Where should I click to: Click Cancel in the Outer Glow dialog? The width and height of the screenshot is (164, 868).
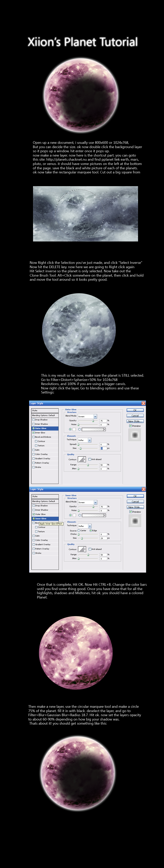(135, 416)
